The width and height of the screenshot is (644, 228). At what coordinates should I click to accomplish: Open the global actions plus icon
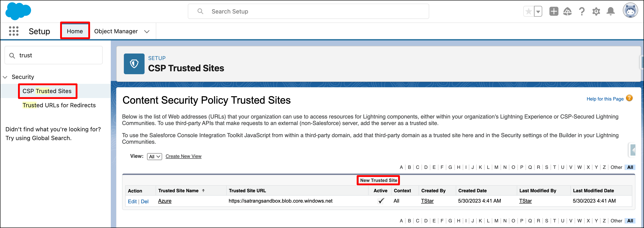(x=554, y=11)
